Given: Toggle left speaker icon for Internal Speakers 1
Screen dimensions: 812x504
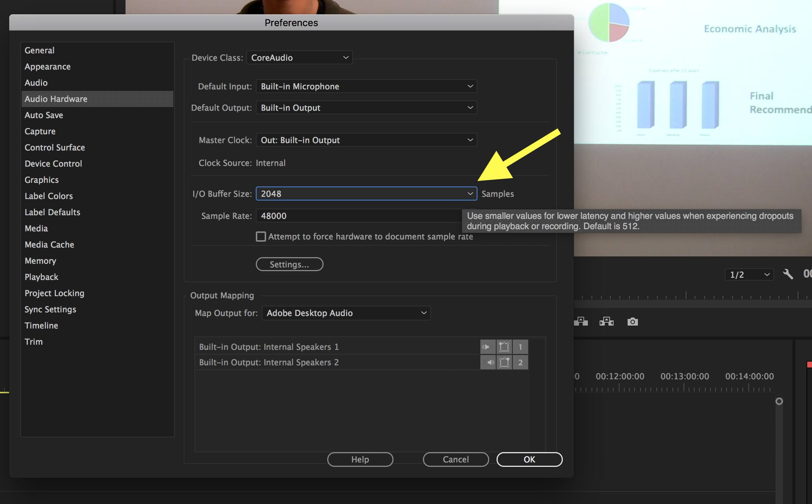Looking at the screenshot, I should [x=488, y=347].
